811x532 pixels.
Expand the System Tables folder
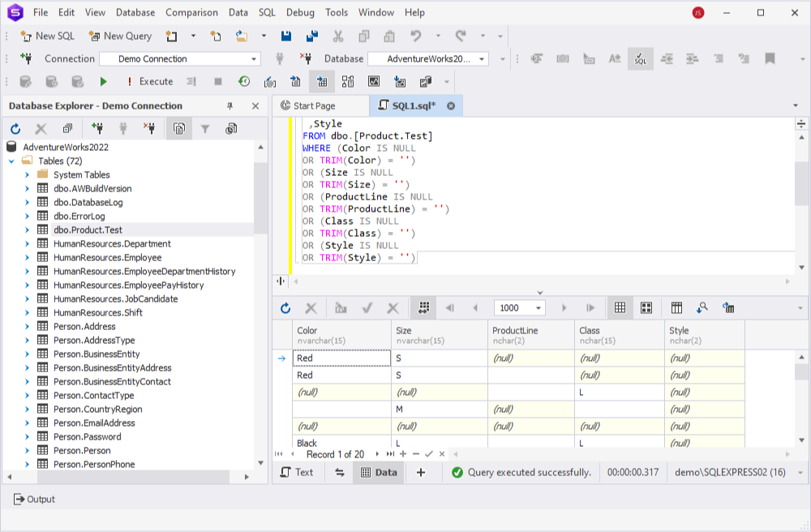click(27, 174)
